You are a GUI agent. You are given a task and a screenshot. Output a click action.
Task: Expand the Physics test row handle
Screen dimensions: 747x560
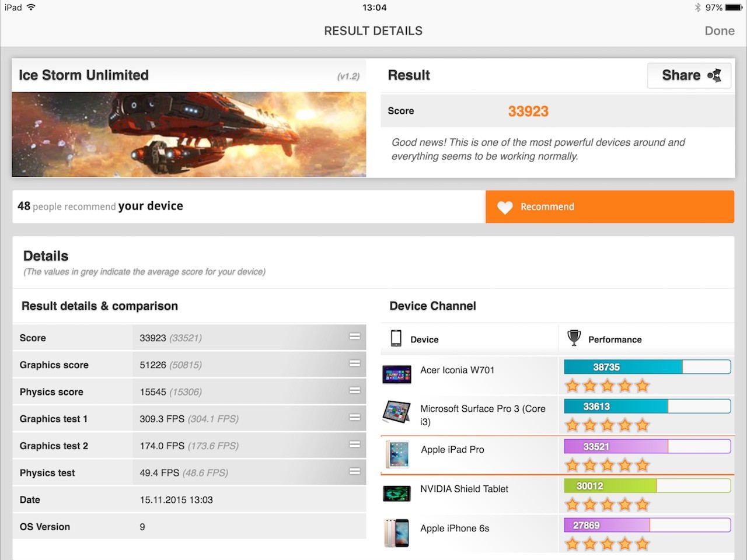tap(355, 471)
